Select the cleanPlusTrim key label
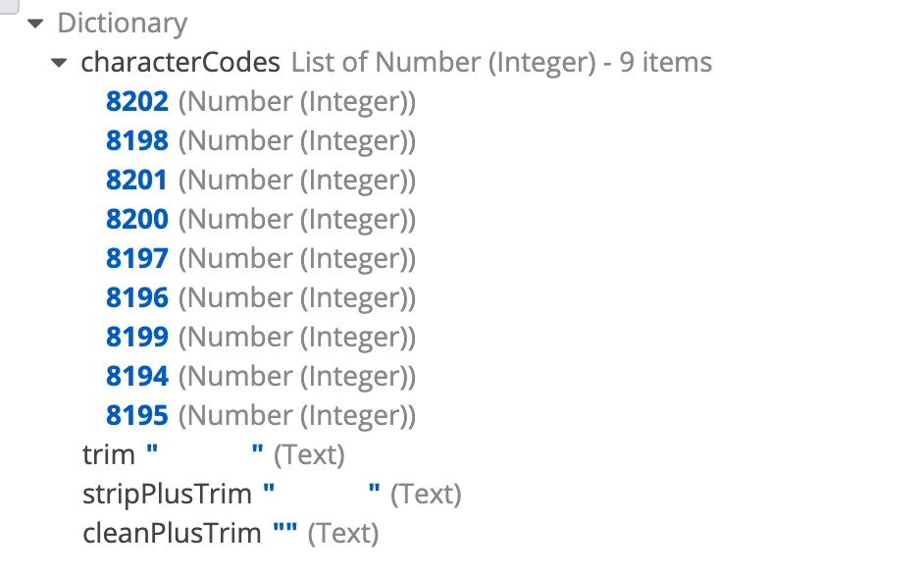 click(x=172, y=533)
